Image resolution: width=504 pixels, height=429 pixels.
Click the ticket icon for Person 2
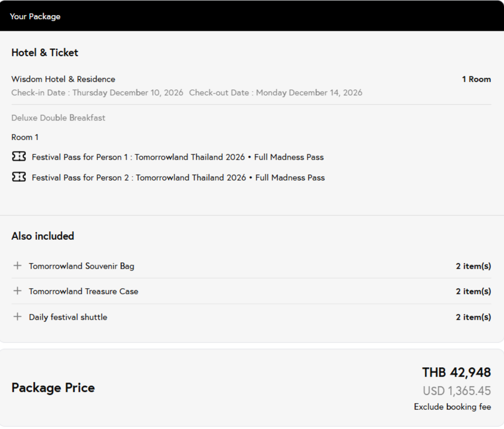[x=19, y=177]
